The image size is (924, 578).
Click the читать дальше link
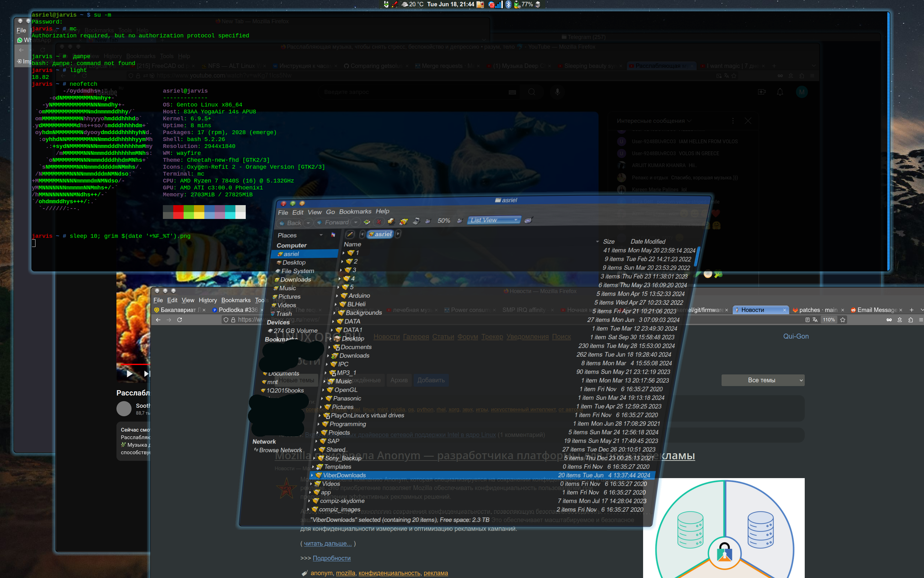[328, 543]
